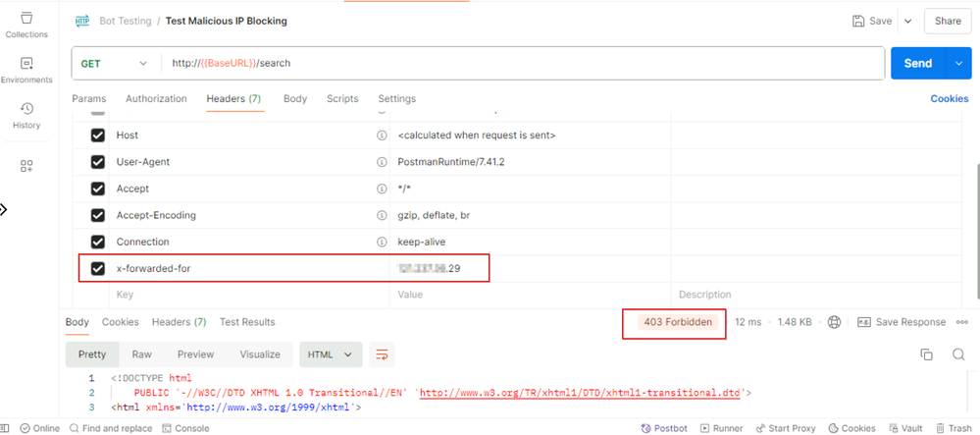Click the info icon next to Connection
This screenshot has width=980, height=435.
point(381,242)
